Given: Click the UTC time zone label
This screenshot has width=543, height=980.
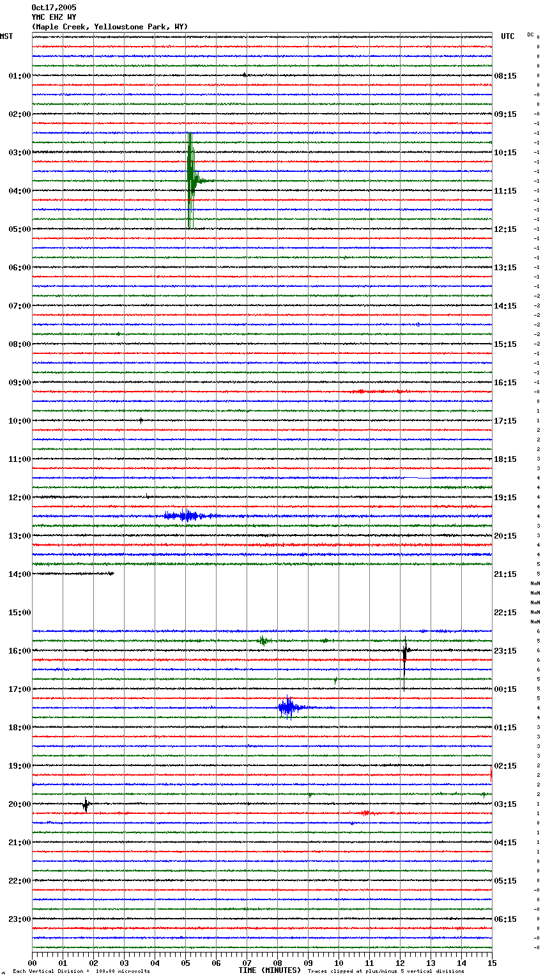Looking at the screenshot, I should click(508, 36).
